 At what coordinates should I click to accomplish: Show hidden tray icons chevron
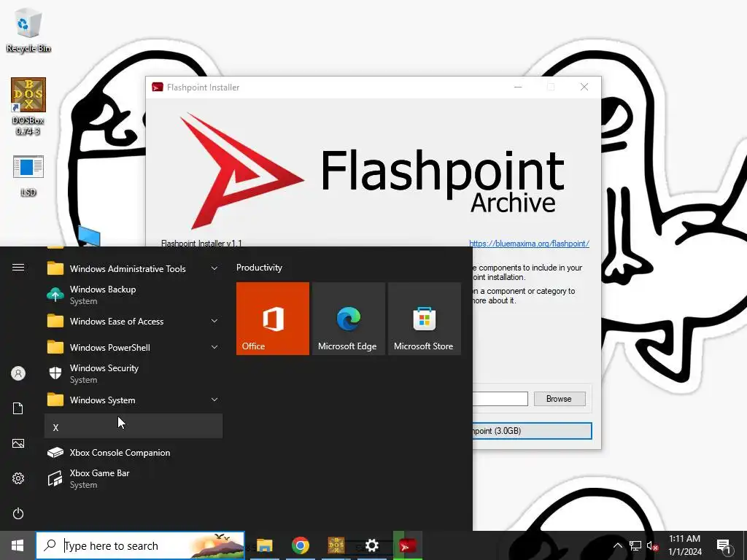(617, 545)
